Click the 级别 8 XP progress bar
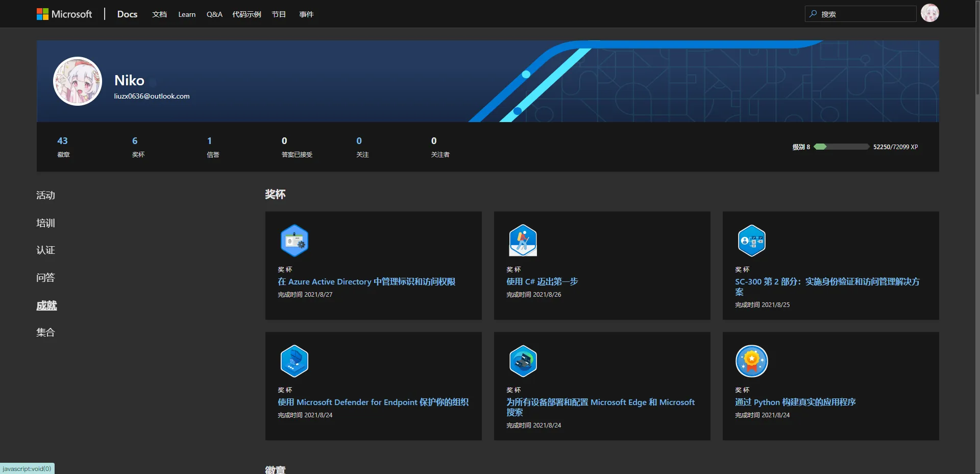This screenshot has height=474, width=980. tap(842, 147)
